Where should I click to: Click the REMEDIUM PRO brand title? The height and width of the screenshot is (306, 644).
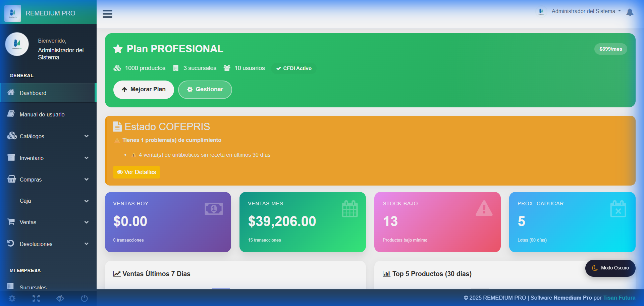tap(51, 13)
